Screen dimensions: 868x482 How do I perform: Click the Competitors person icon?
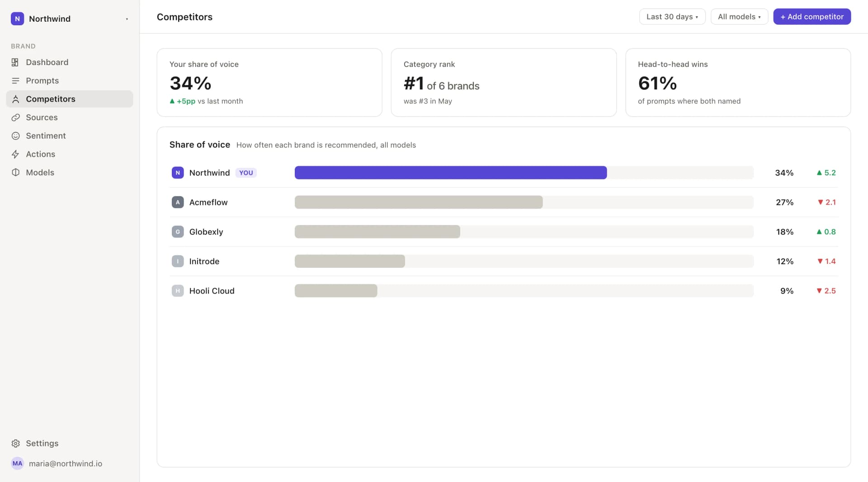[x=15, y=99]
